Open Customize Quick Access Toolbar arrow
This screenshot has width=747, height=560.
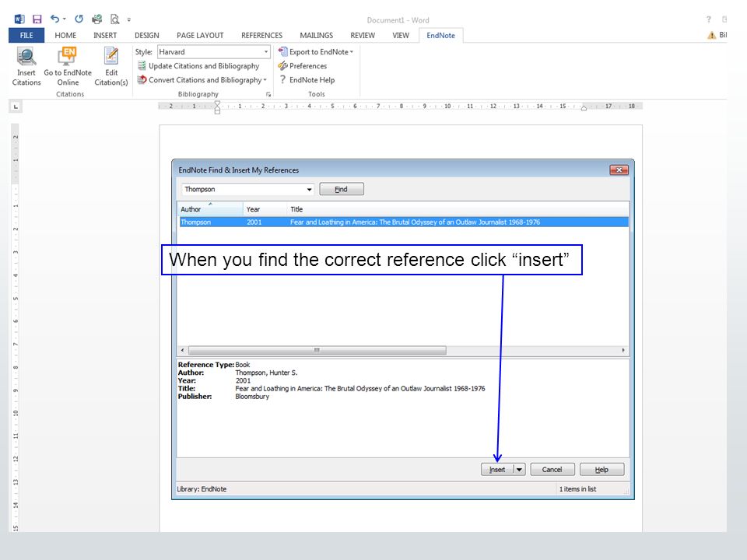coord(129,19)
